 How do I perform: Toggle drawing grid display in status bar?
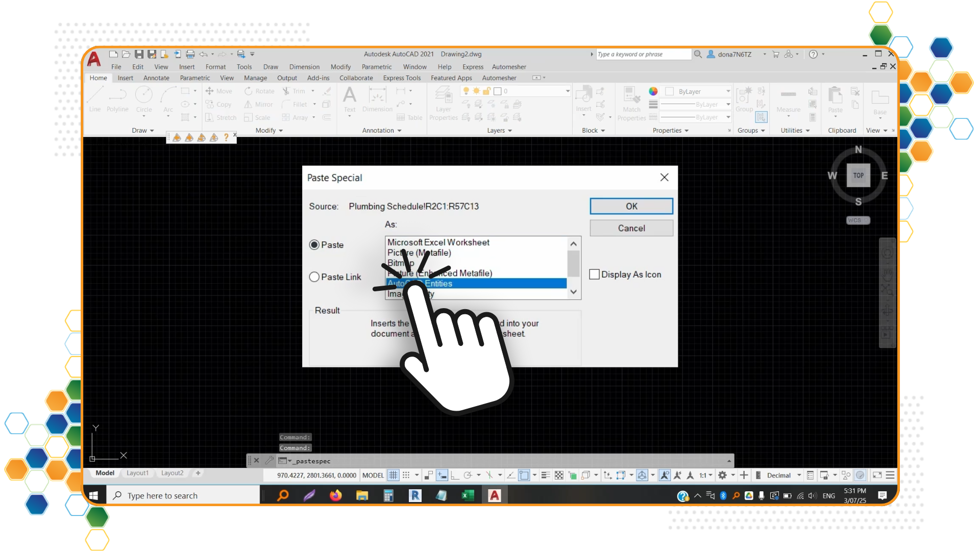coord(393,475)
